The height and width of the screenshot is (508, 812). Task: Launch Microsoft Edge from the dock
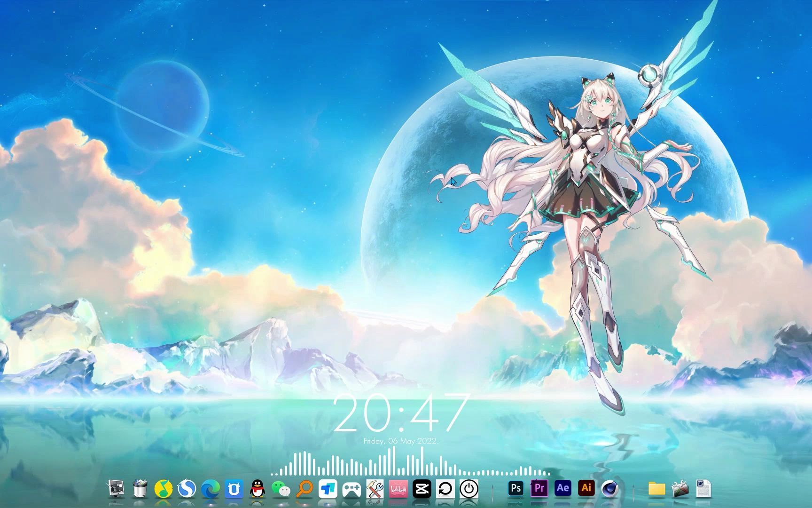click(210, 489)
